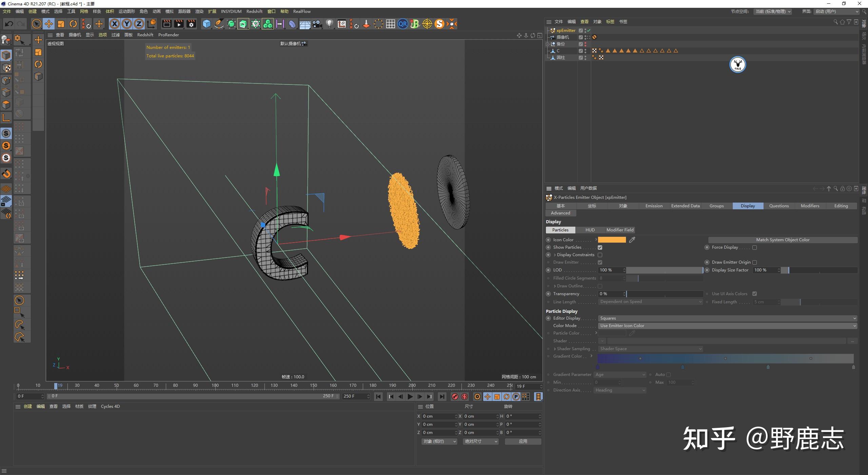Switch to the Emission tab

(654, 206)
